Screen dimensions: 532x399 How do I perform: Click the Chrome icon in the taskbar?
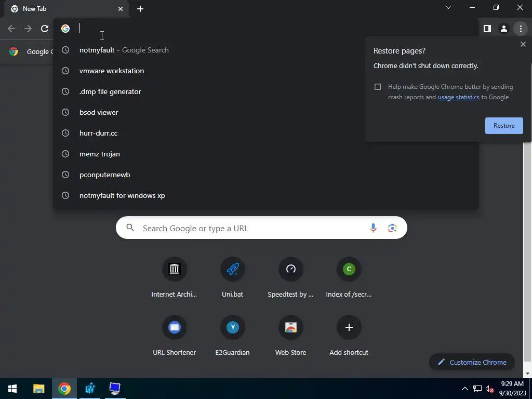tap(64, 389)
